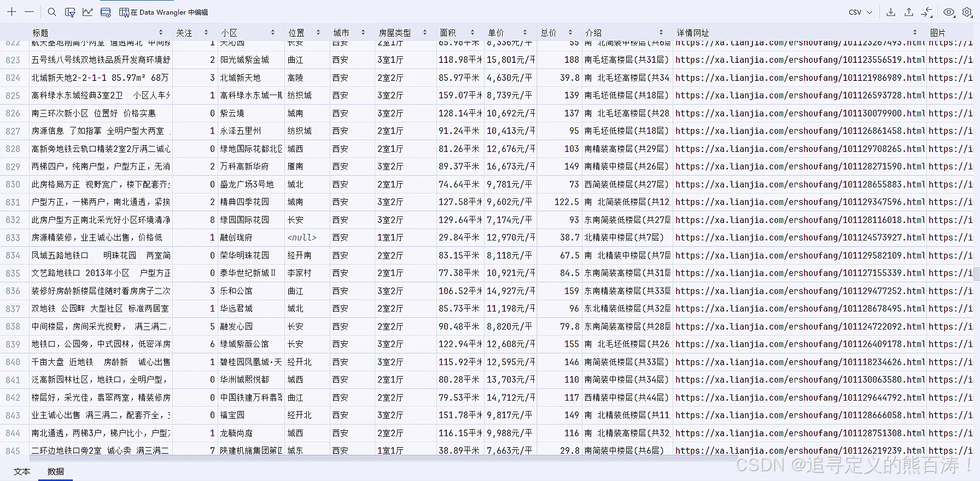Select row number 844
This screenshot has height=481, width=980.
point(13,433)
